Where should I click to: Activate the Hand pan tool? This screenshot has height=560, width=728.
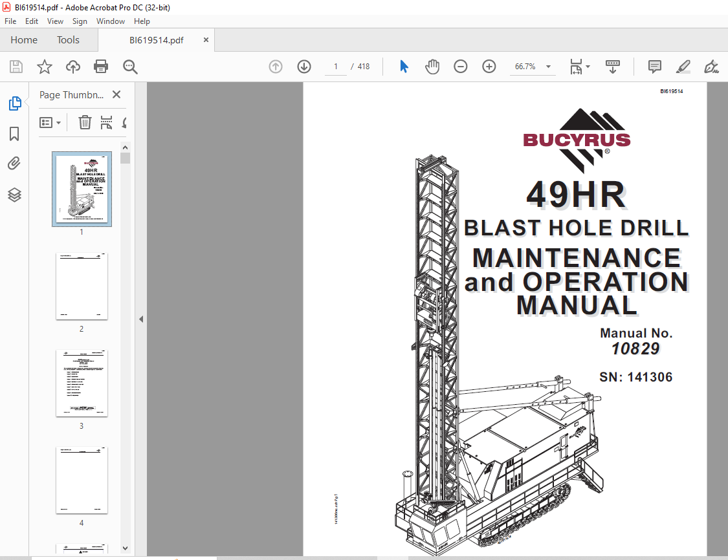tap(432, 67)
